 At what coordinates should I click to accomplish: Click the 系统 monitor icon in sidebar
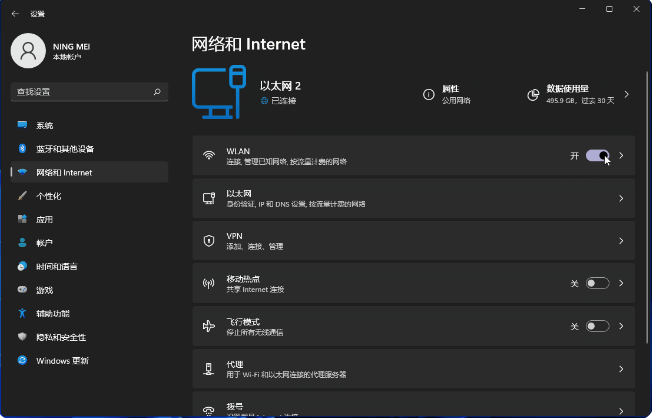(x=22, y=125)
